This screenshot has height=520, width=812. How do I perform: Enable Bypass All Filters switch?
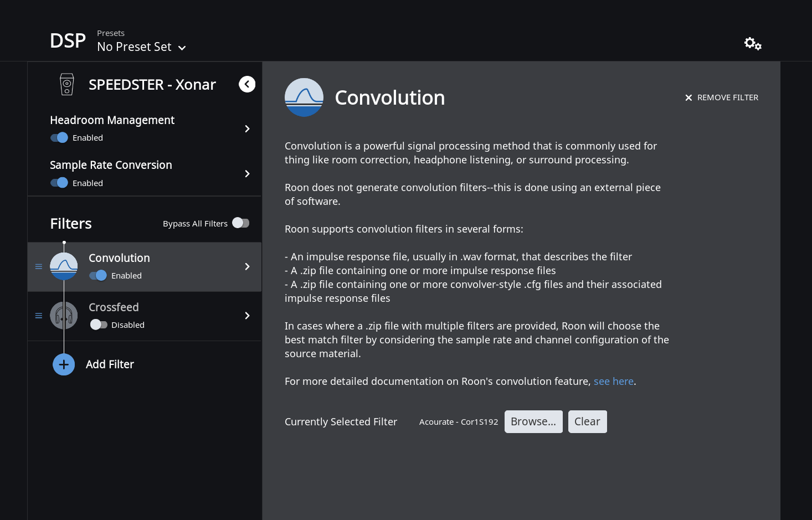[x=241, y=223]
